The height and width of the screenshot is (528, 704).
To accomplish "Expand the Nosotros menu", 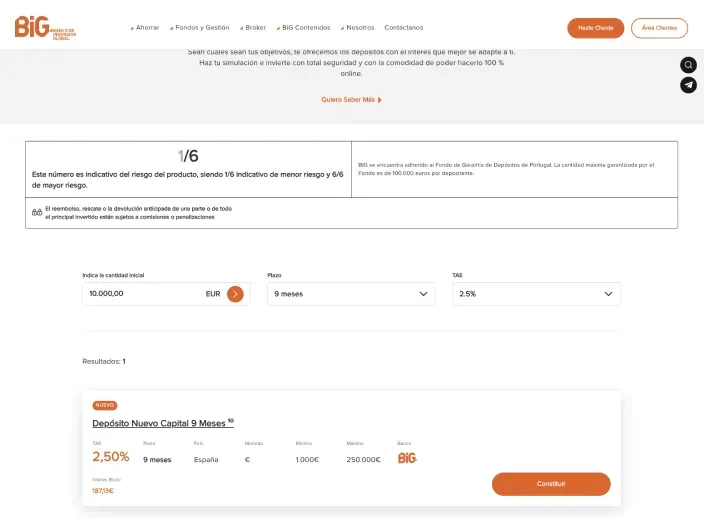I will point(357,27).
